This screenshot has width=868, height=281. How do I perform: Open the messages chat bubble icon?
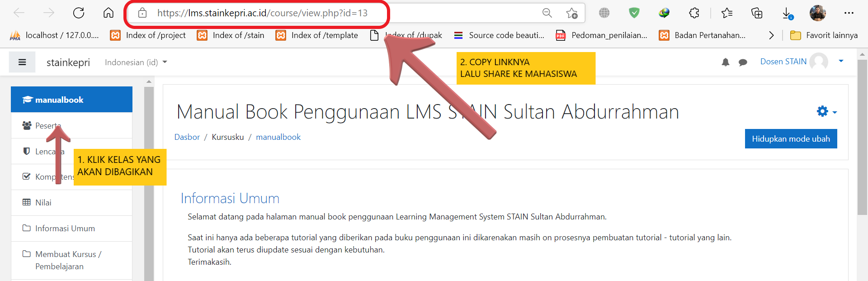pyautogui.click(x=743, y=62)
